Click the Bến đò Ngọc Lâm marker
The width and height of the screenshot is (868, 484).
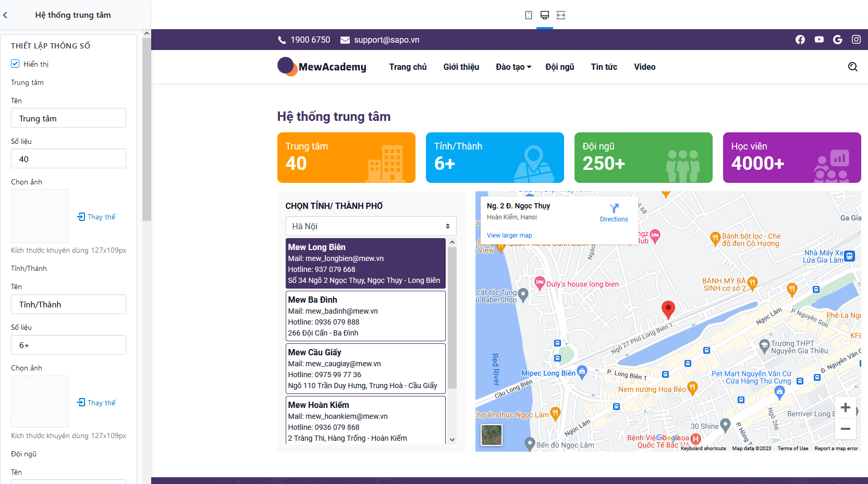pos(530,443)
